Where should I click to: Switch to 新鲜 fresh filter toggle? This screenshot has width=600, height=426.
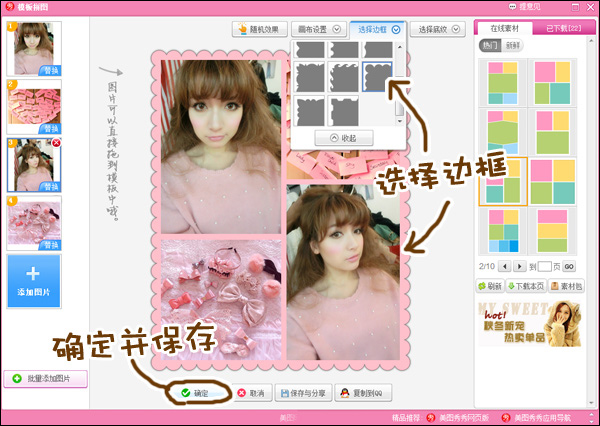510,46
